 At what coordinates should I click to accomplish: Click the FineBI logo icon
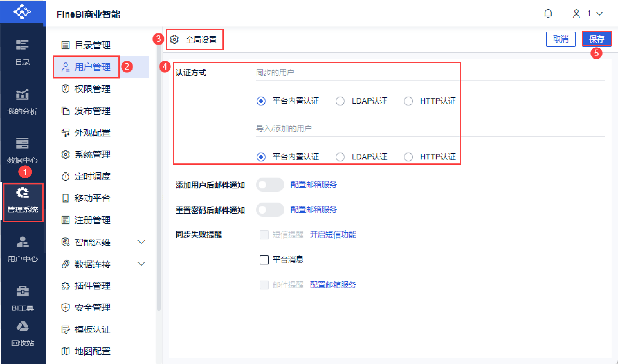[22, 12]
